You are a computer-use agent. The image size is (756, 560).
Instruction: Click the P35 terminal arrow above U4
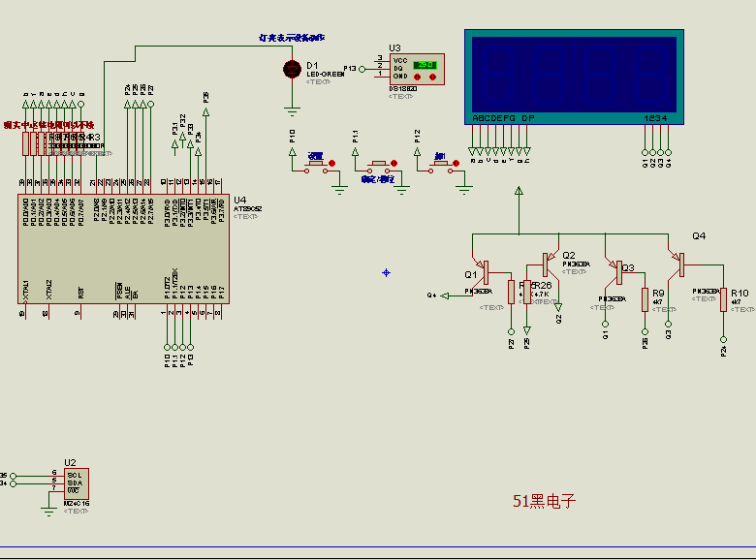[x=205, y=112]
